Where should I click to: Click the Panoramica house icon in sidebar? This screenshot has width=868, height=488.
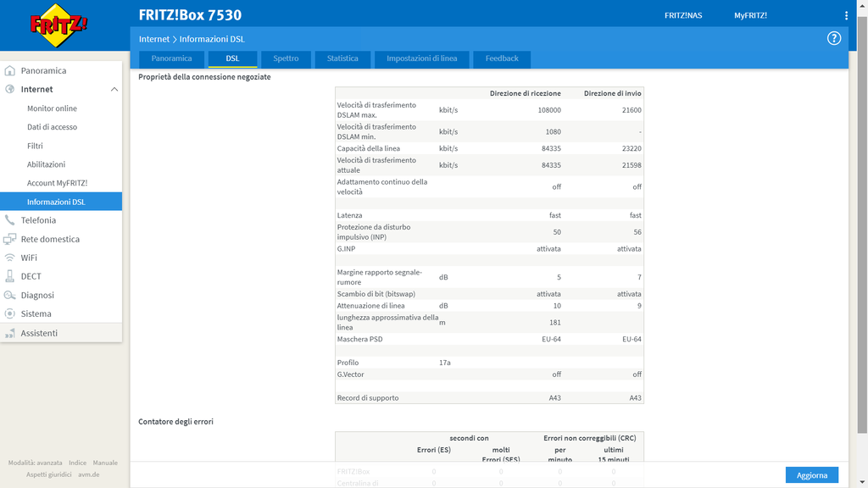pos(10,70)
